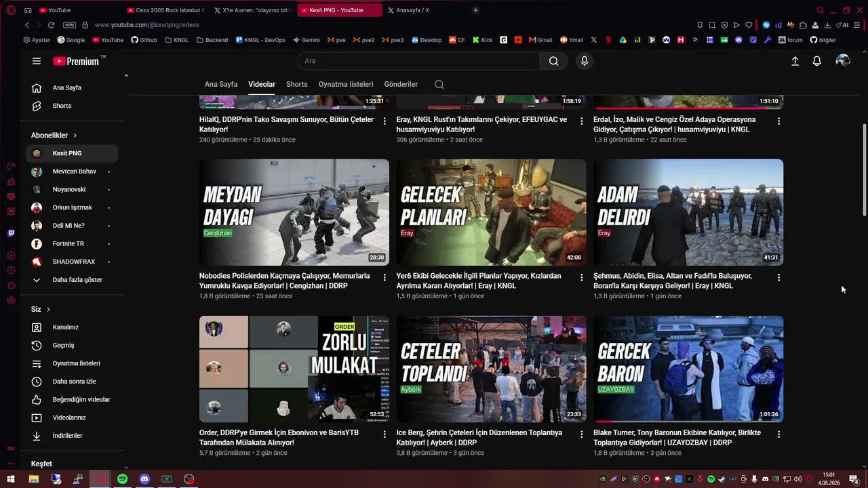Screen dimensions: 868x488
Task: Click the magnifier search button beside Ara
Action: [554, 61]
